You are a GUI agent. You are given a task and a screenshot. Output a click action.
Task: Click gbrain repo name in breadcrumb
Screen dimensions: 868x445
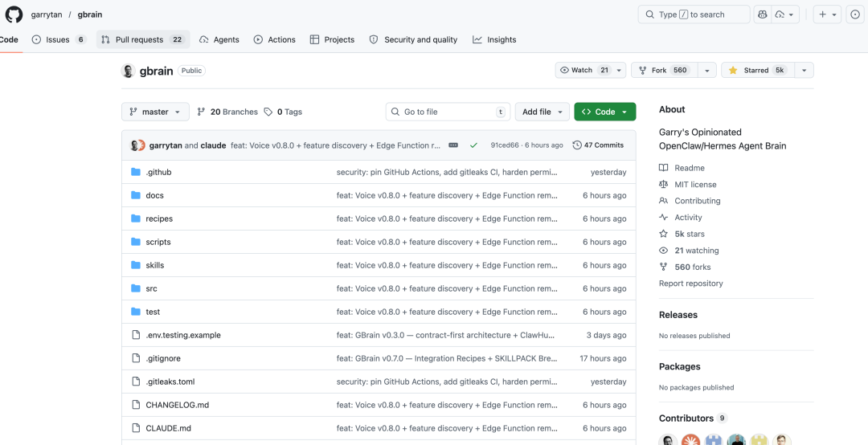90,14
